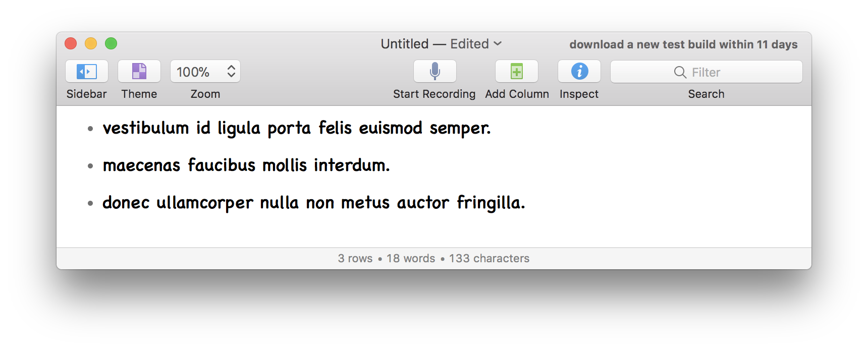
Task: Click the Start Recording microphone icon
Action: [435, 72]
